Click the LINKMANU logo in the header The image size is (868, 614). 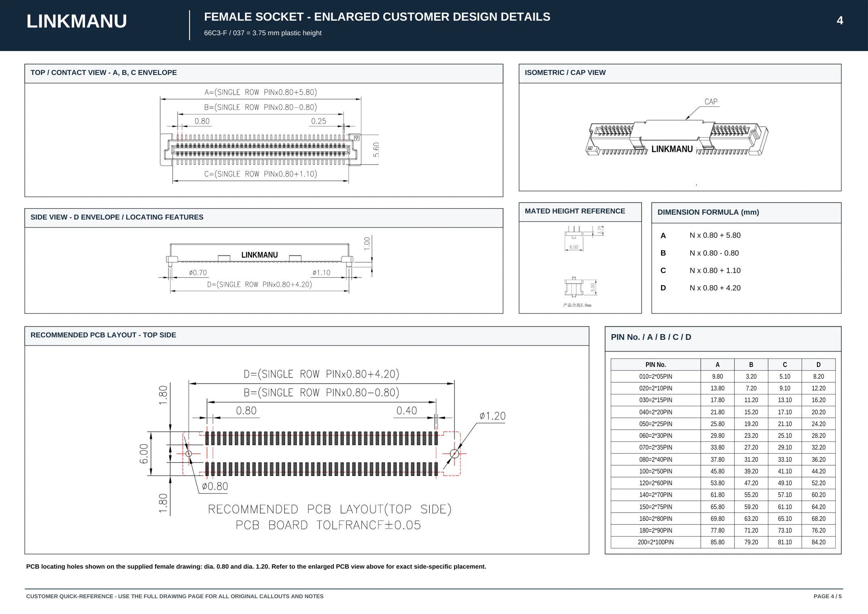[77, 21]
